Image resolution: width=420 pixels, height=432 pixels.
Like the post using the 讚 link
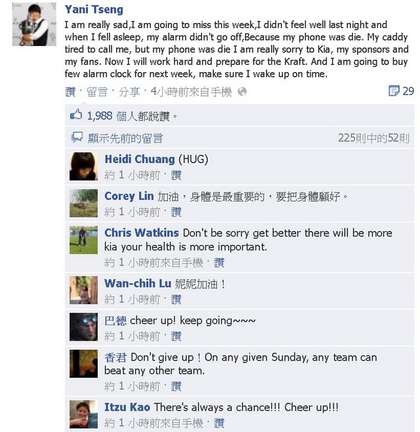[70, 92]
